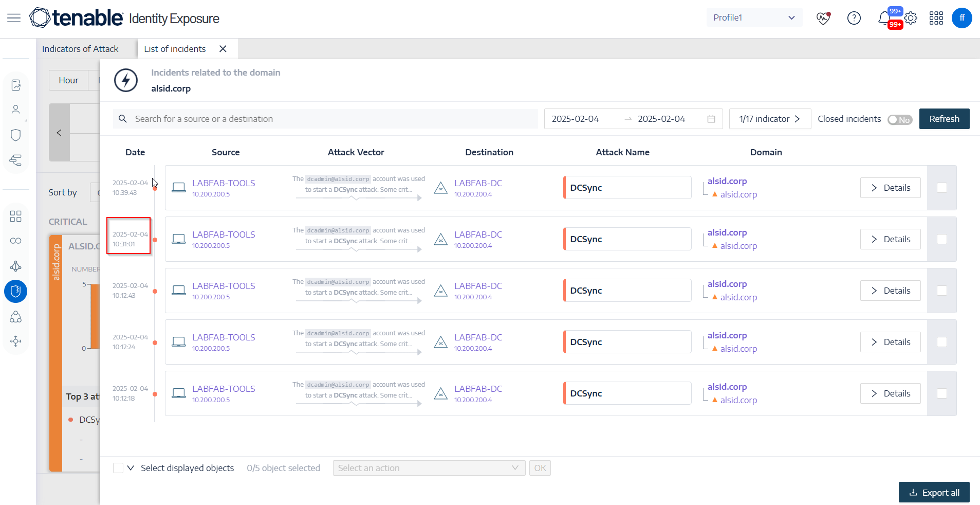Open the 1/17 indicator selector
The width and height of the screenshot is (980, 505).
coord(769,119)
